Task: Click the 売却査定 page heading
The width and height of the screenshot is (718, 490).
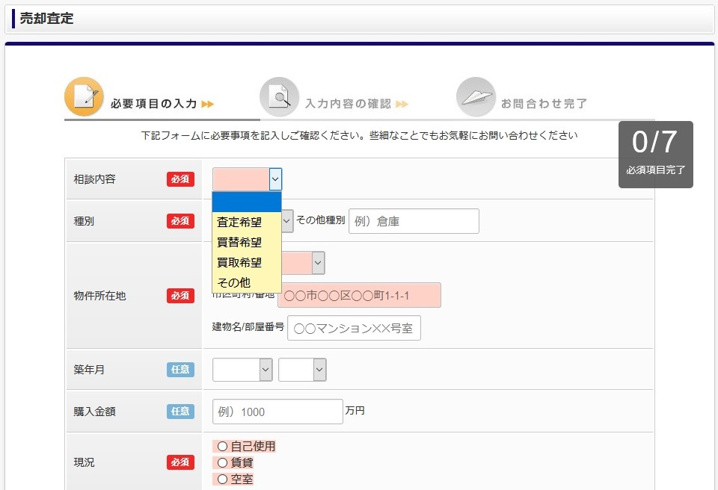Action: (x=47, y=18)
